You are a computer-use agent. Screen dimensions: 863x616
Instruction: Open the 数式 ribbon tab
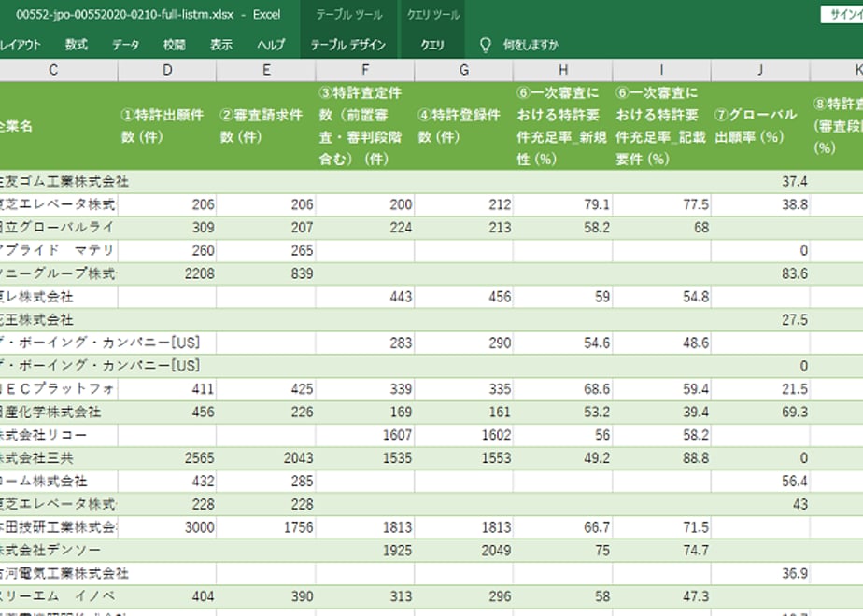[77, 45]
